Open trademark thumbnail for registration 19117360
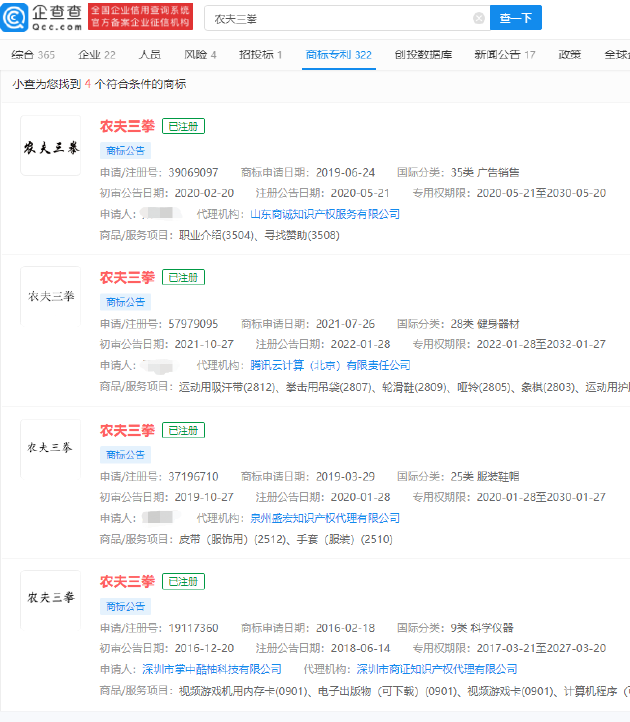630x722 pixels. coord(51,600)
